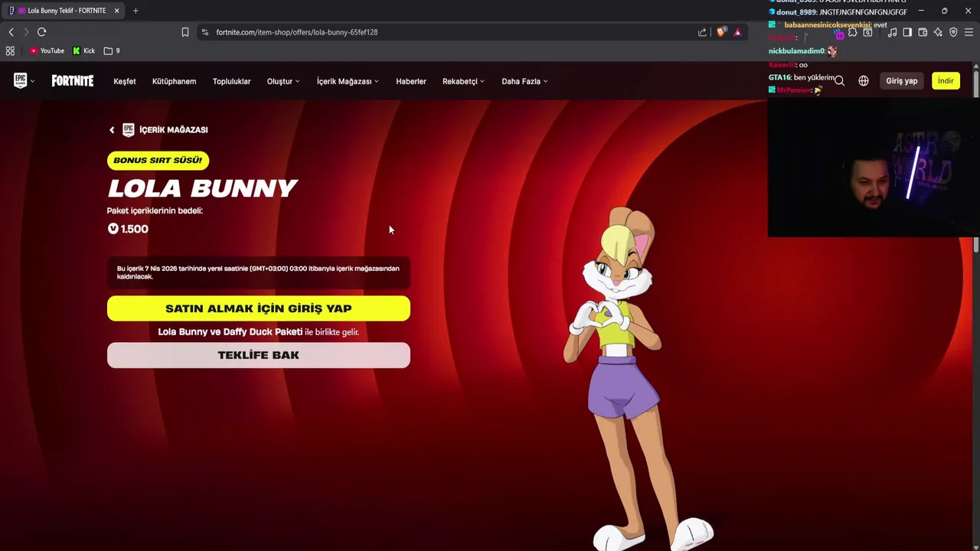980x551 pixels.
Task: Open the YouTube bookmark
Action: [x=47, y=51]
